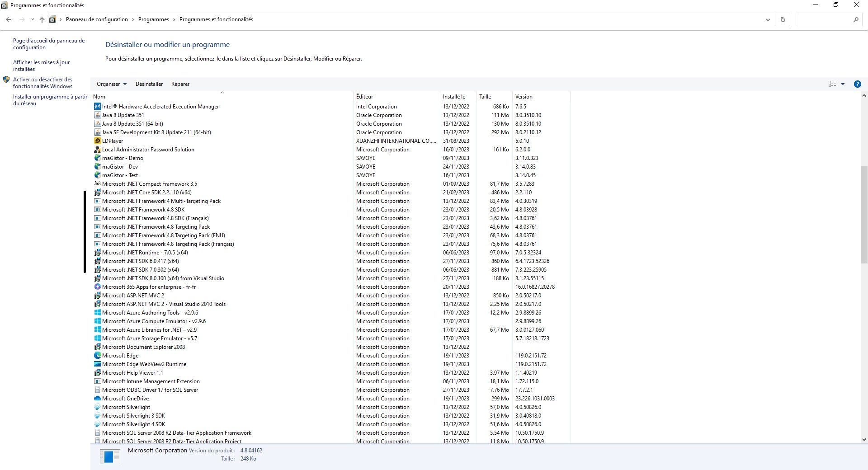Screen dimensions: 868x470
Task: Click the up-one-level arrow icon
Action: click(42, 19)
